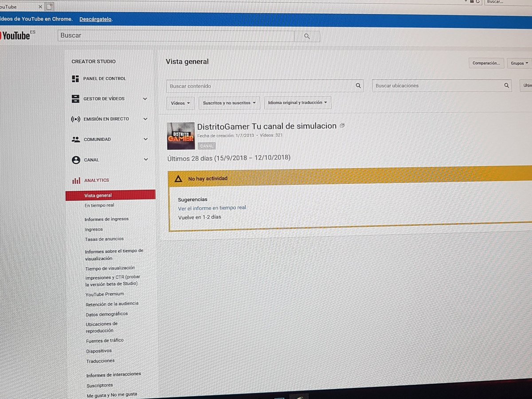
Task: Open Tiempo de visualización report
Action: tap(110, 268)
